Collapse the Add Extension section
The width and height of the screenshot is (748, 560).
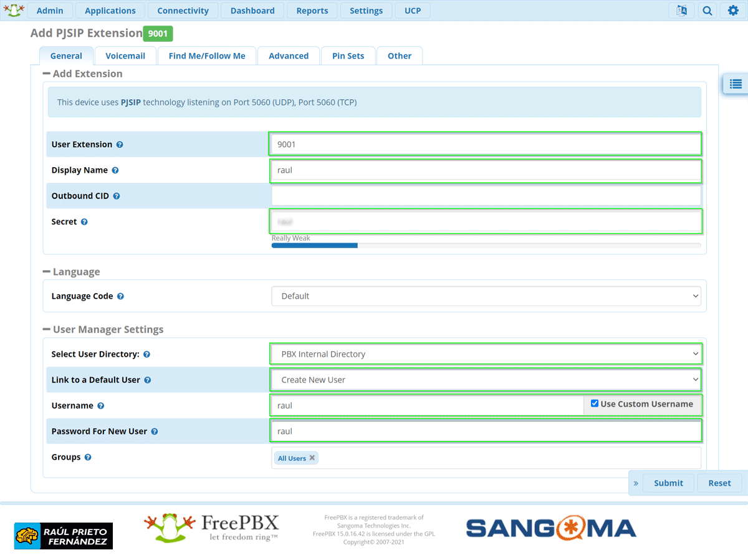47,74
